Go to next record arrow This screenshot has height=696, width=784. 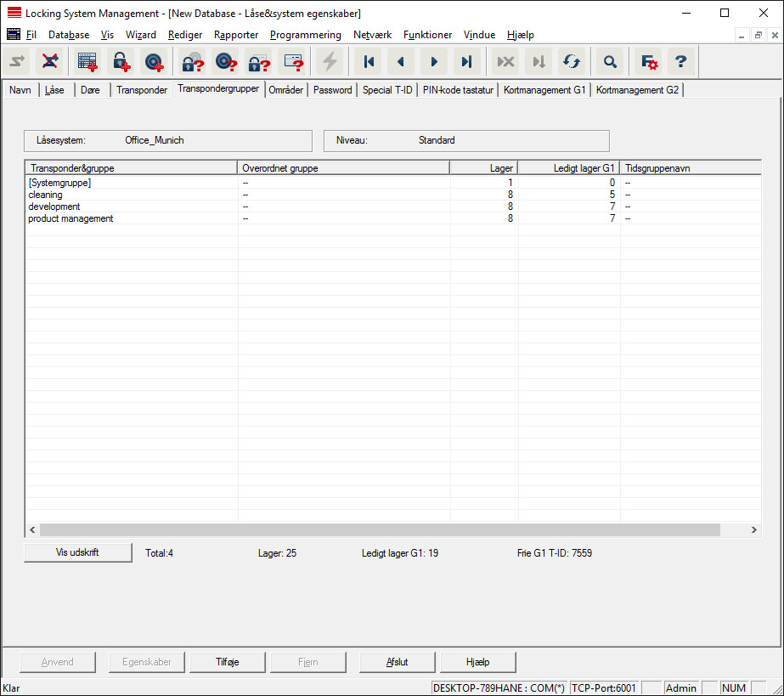[434, 61]
